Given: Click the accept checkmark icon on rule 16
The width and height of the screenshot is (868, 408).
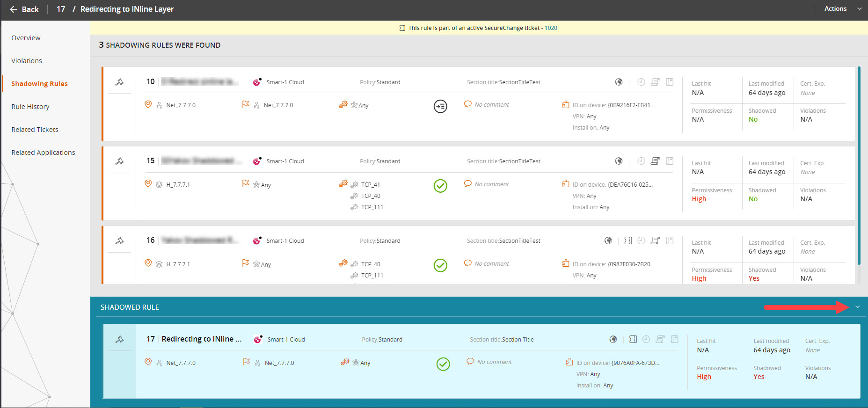Looking at the screenshot, I should pos(440,265).
